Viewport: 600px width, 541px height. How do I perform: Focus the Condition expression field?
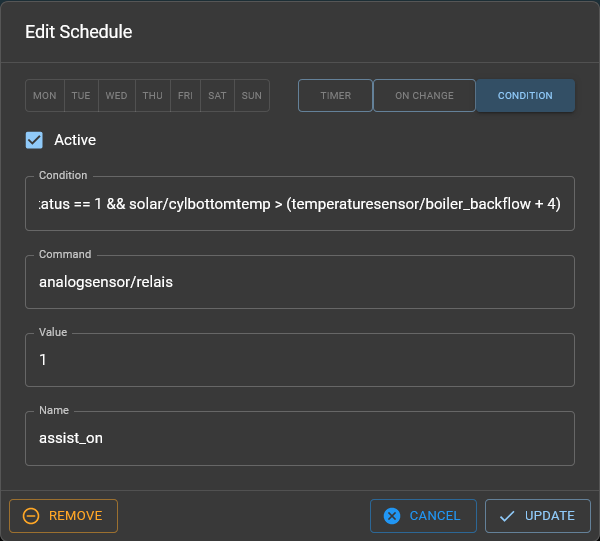coord(300,204)
